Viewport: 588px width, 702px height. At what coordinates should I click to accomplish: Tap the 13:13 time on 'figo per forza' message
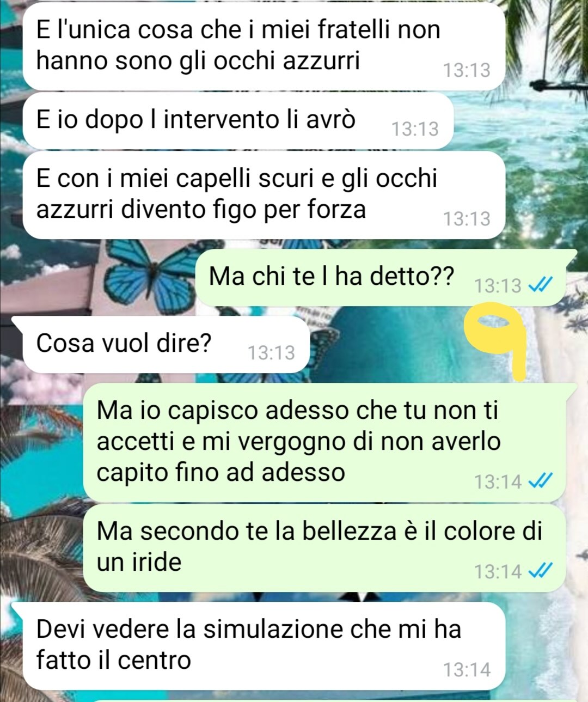[x=467, y=219]
